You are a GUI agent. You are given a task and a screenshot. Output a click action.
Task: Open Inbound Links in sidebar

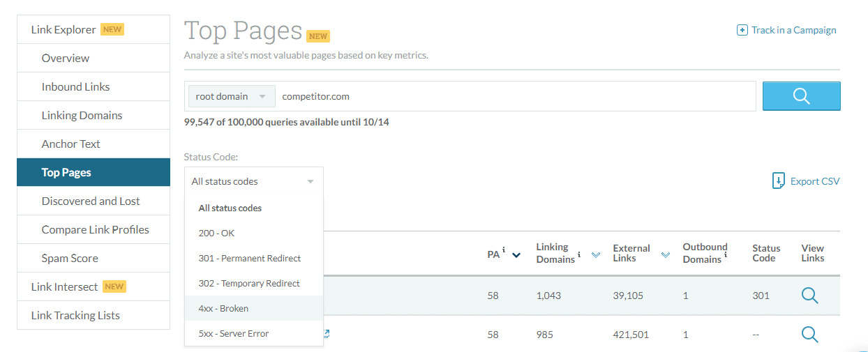(x=75, y=86)
